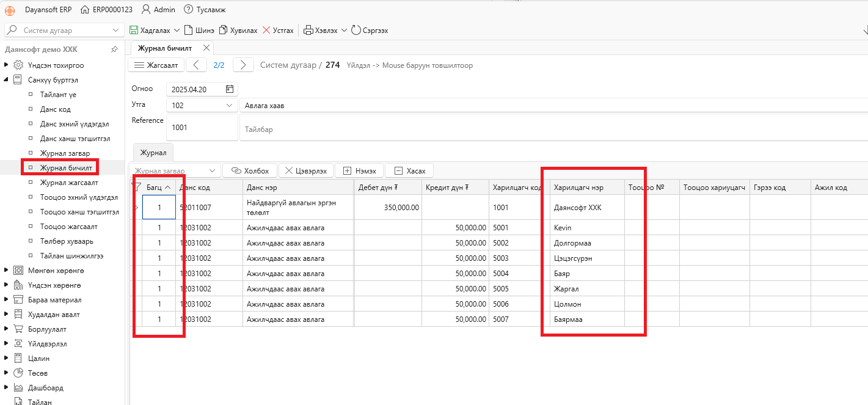Add a row with Нэмэх
Image resolution: width=868 pixels, height=405 pixels.
(x=359, y=171)
